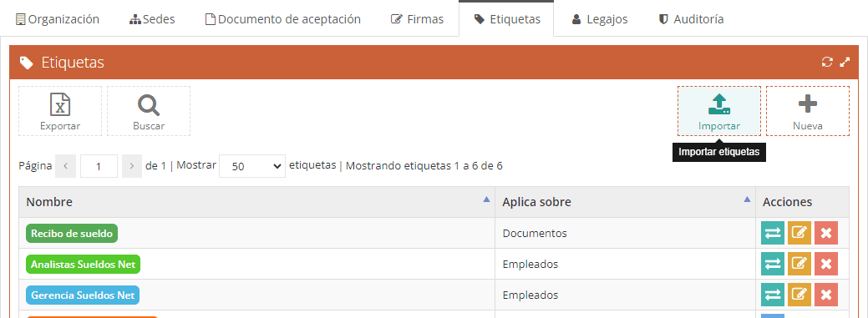Delete the Recibo de sueldo label

(x=826, y=234)
